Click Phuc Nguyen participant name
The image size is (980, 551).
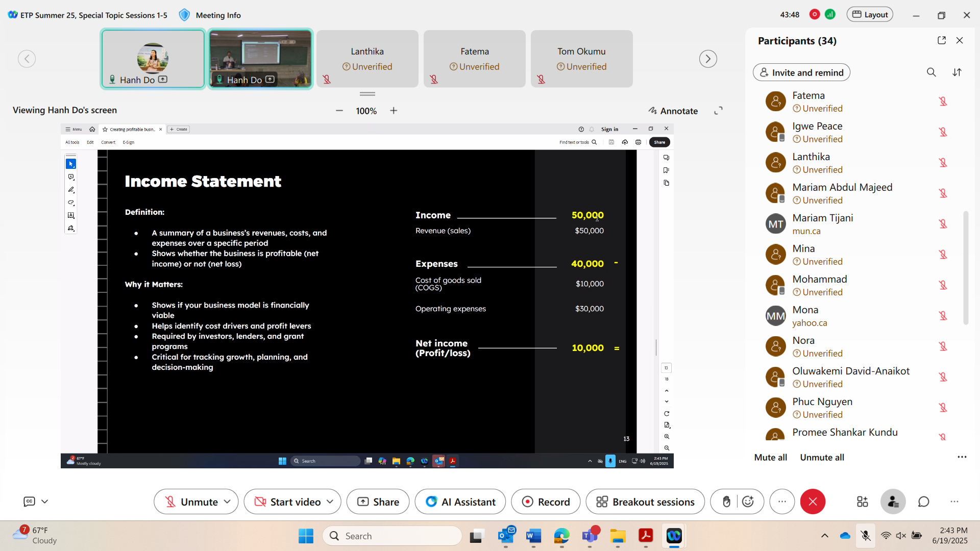click(822, 402)
